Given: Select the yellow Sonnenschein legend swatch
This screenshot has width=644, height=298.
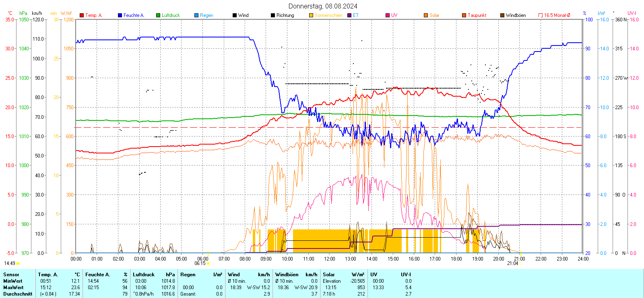Looking at the screenshot, I should tap(311, 15).
